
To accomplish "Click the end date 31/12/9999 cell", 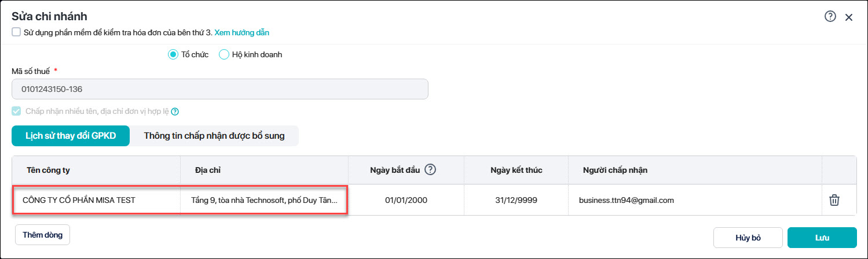I will pyautogui.click(x=516, y=201).
